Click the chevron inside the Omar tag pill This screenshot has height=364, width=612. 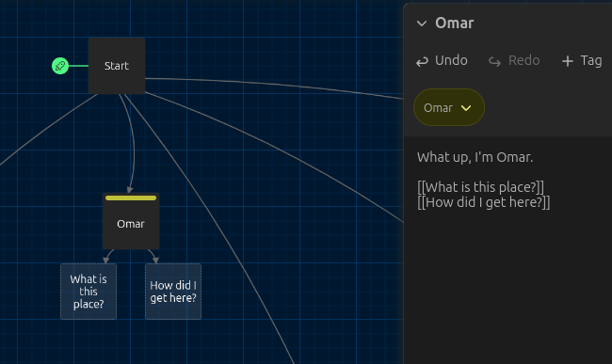click(x=466, y=108)
